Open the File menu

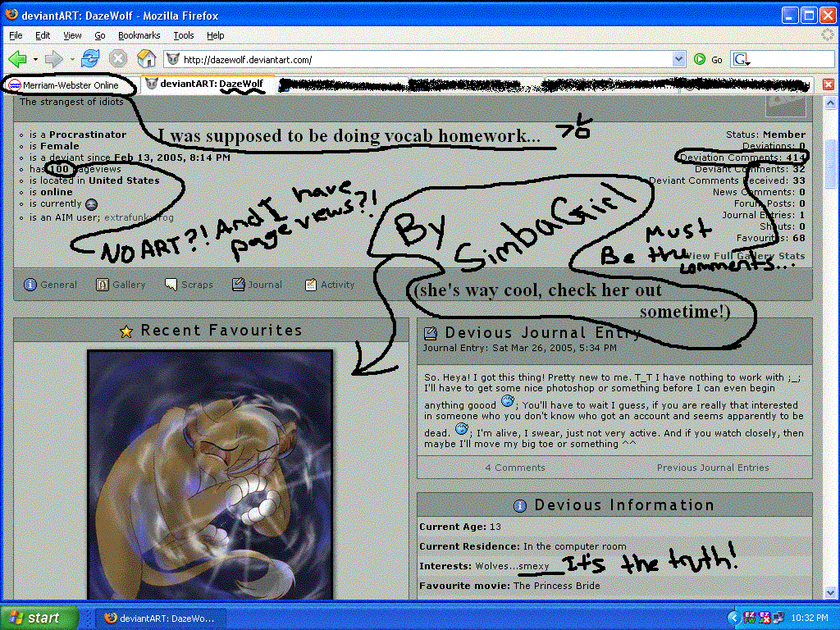16,35
